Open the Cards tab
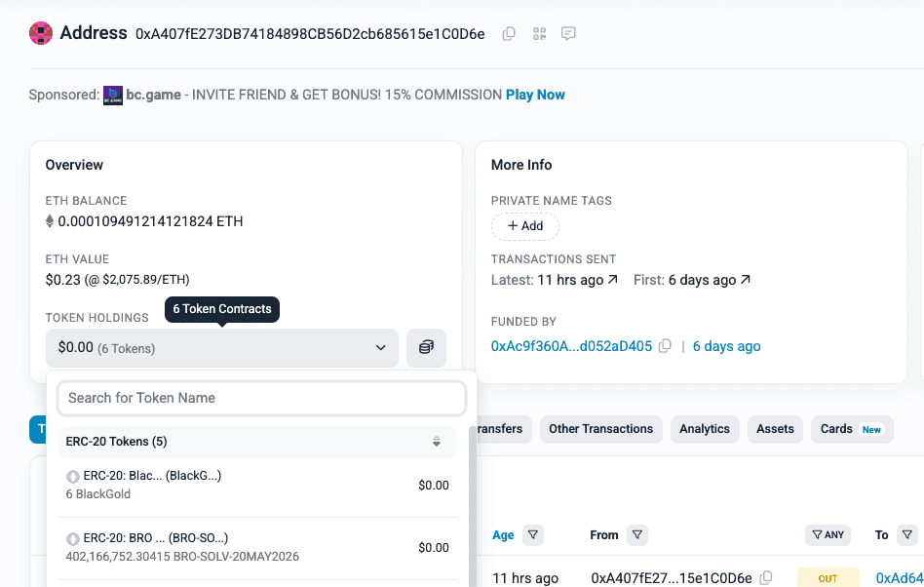The image size is (924, 587). click(851, 429)
